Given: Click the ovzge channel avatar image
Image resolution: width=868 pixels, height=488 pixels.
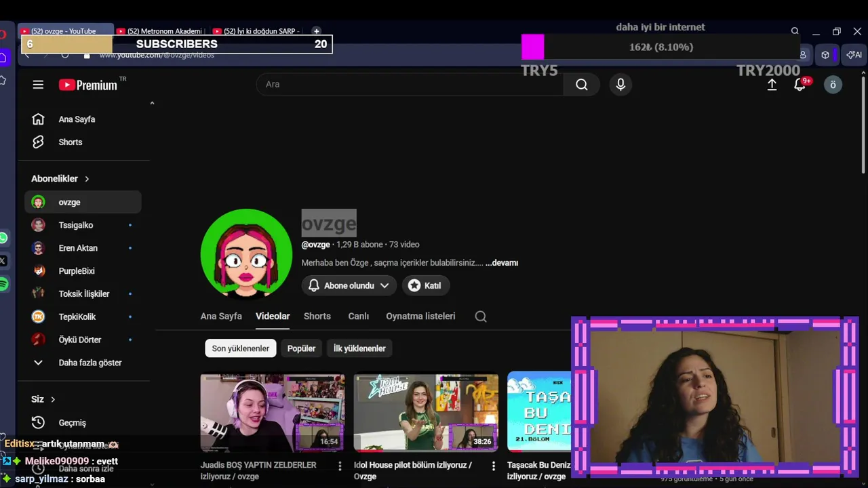Looking at the screenshot, I should click(246, 253).
